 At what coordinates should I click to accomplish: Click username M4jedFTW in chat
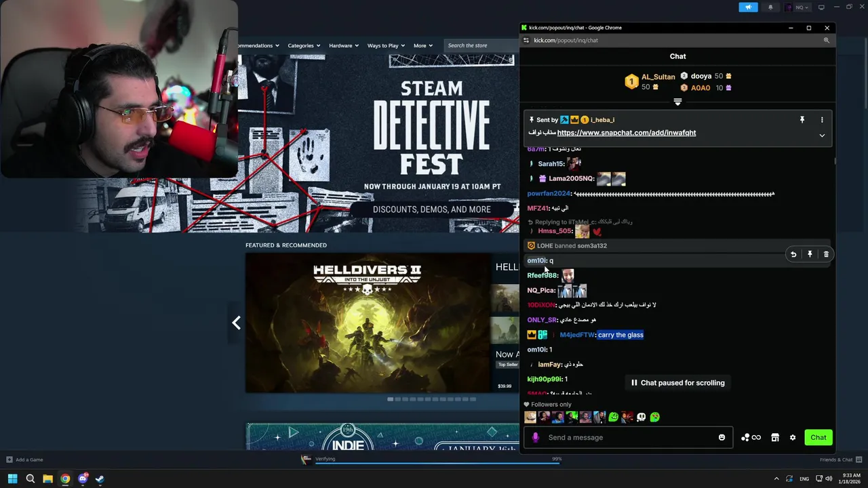[577, 335]
